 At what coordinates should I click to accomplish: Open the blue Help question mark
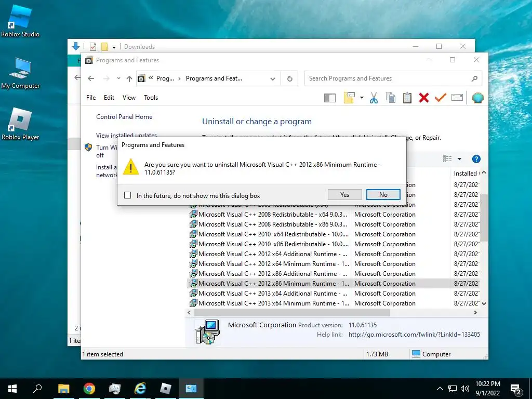pyautogui.click(x=476, y=159)
